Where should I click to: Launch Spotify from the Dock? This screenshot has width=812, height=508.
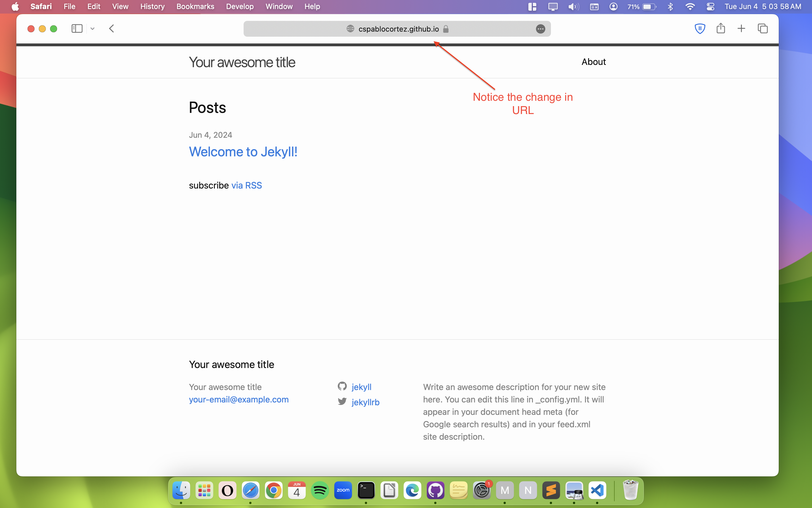click(x=320, y=490)
